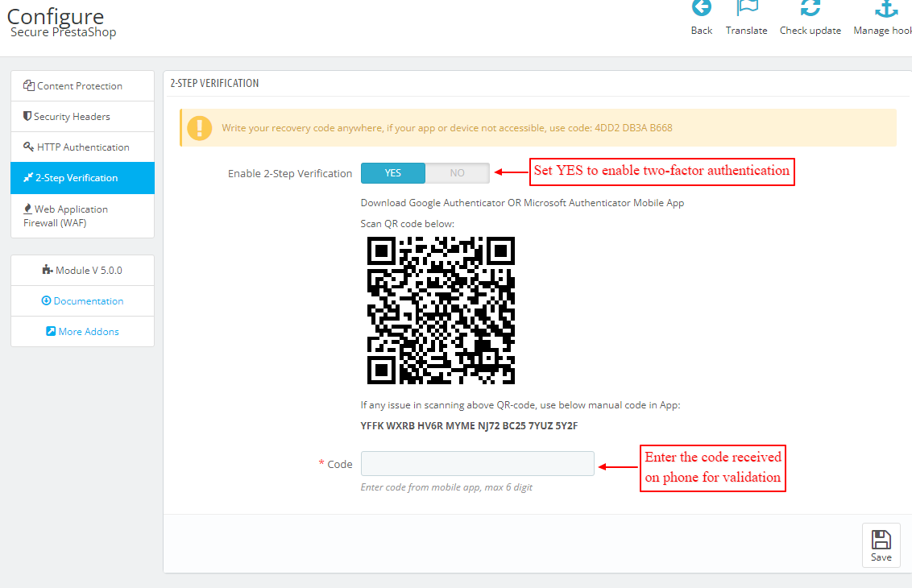Image resolution: width=912 pixels, height=588 pixels.
Task: Click the Code field label
Action: pos(340,464)
